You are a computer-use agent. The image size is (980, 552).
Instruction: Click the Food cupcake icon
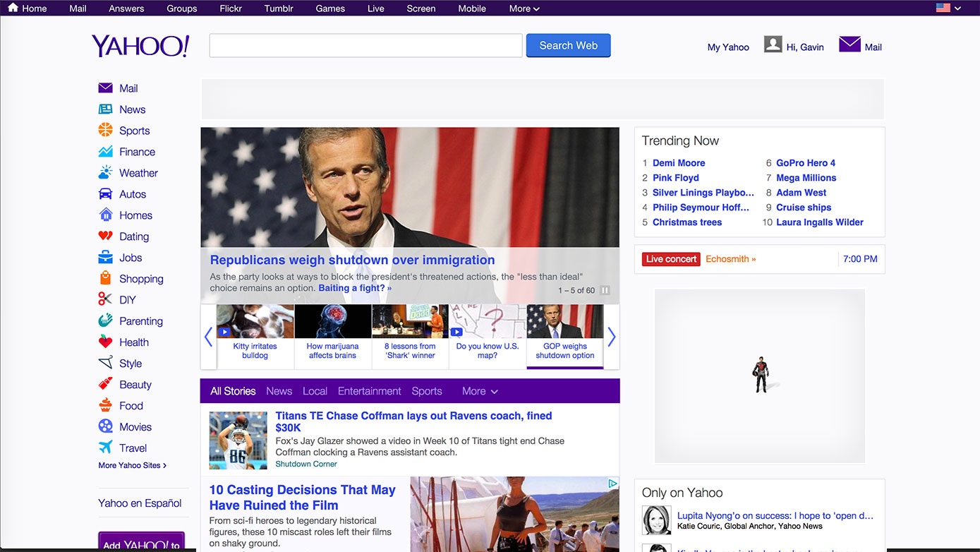coord(105,405)
